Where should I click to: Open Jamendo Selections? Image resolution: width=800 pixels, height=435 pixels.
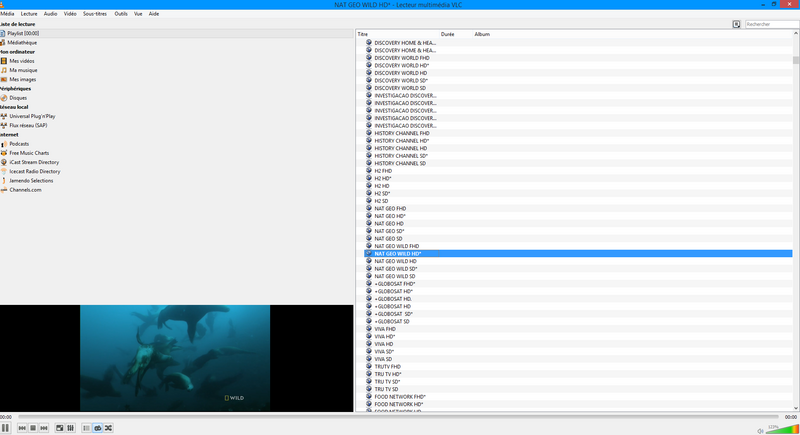31,181
